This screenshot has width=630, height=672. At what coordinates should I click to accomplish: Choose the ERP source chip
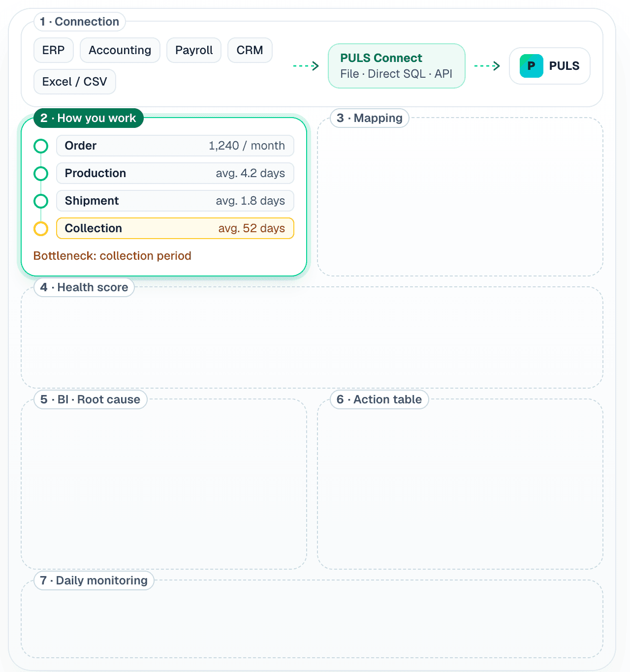[x=54, y=50]
